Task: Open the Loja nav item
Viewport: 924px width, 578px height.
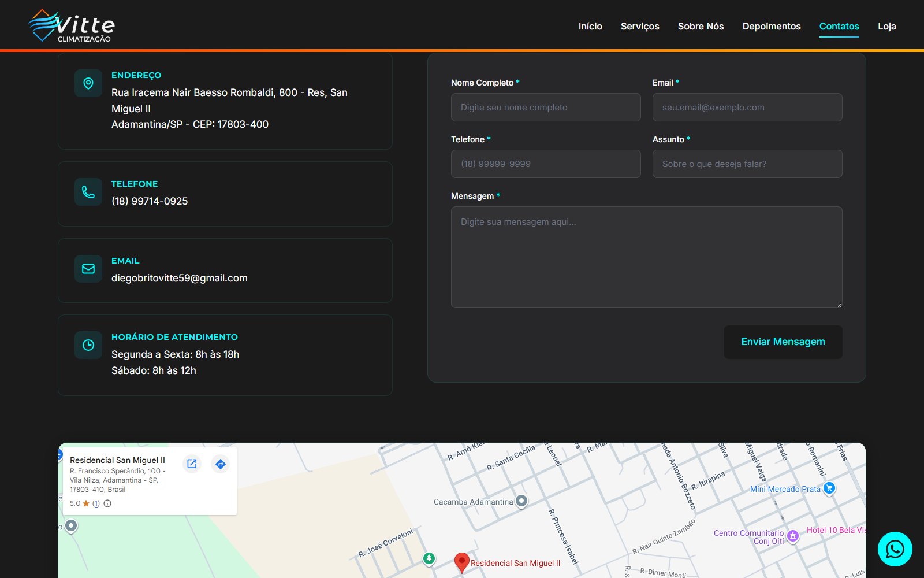Action: (887, 26)
